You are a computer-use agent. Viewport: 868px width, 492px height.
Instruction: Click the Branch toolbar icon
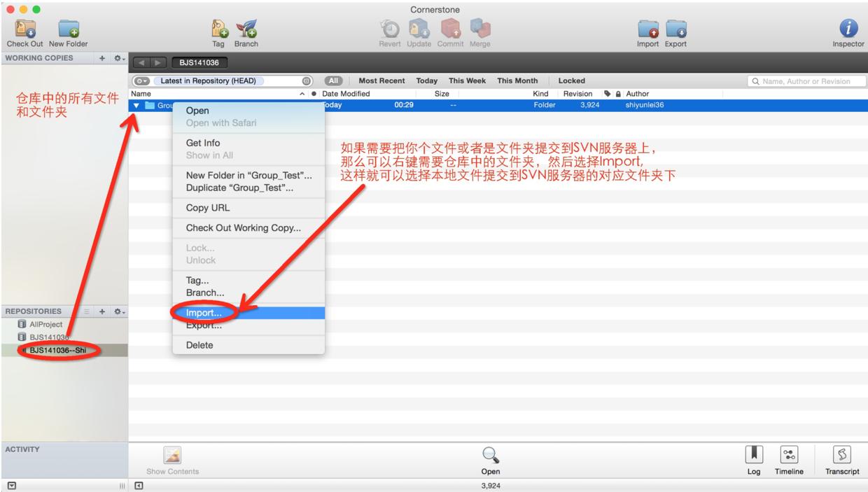pyautogui.click(x=246, y=28)
